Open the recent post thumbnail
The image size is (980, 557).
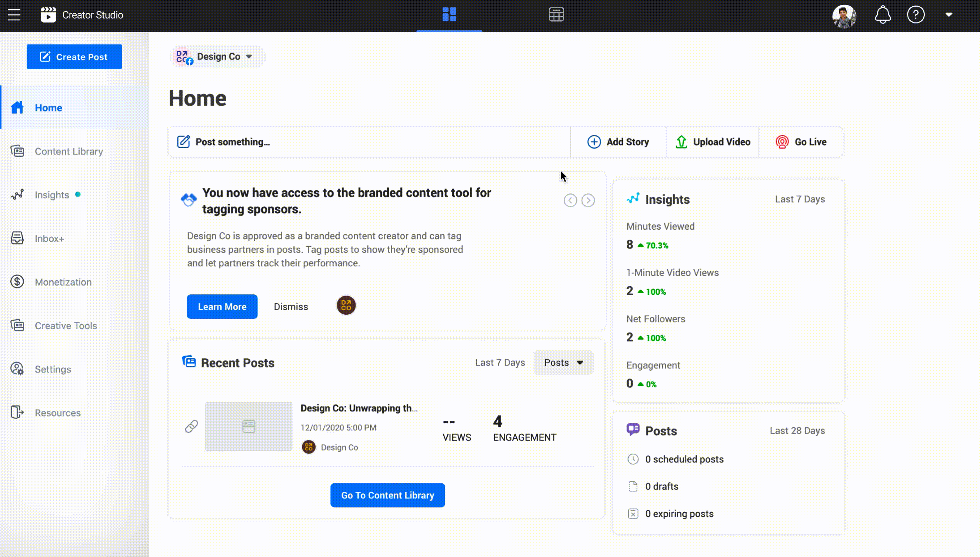249,427
